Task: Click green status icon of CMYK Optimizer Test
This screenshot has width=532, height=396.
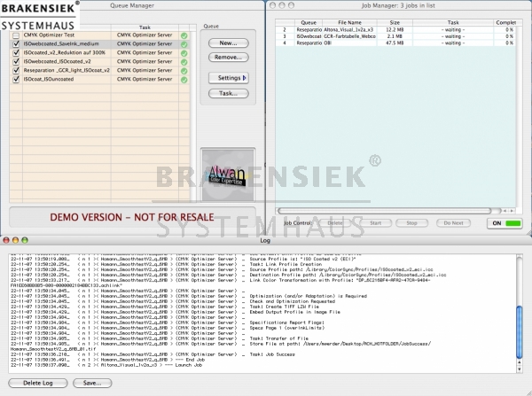Action: (184, 35)
